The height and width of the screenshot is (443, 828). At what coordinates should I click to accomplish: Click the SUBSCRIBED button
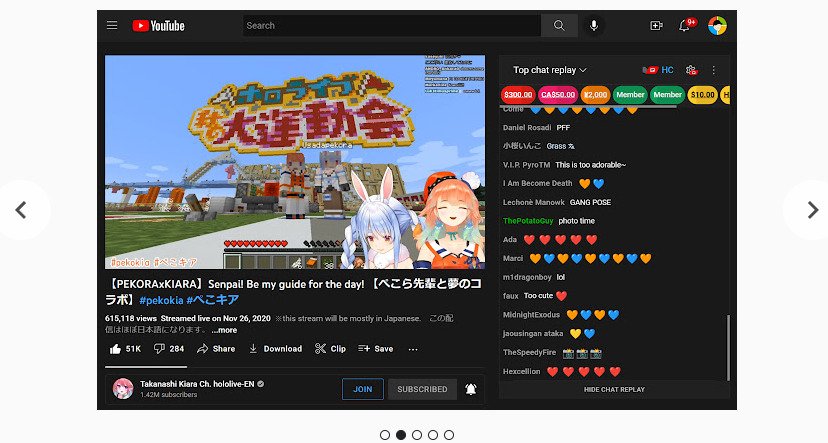[x=422, y=389]
